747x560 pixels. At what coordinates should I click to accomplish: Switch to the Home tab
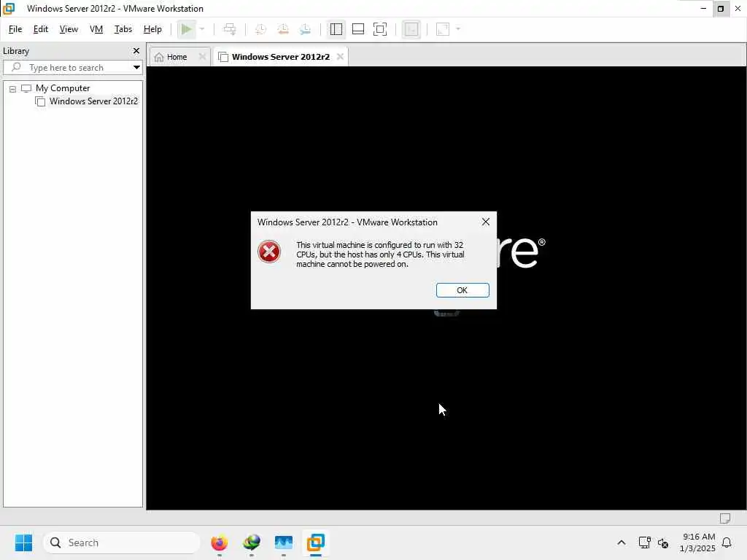(x=177, y=57)
